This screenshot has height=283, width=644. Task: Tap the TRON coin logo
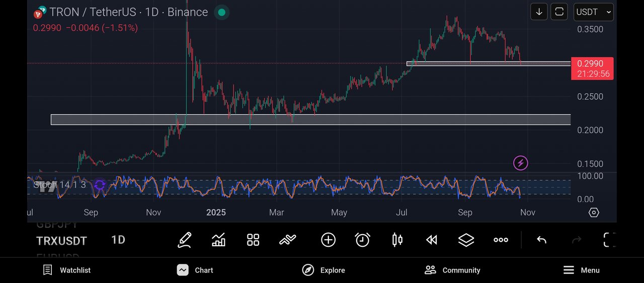coord(40,12)
